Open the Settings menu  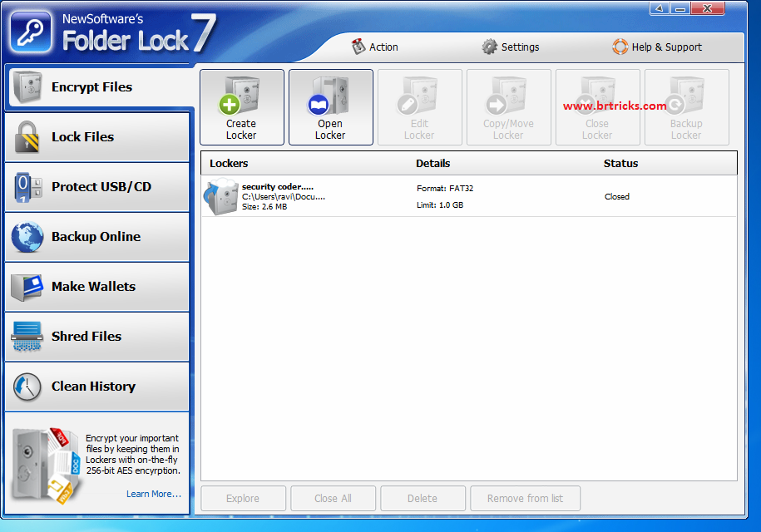[510, 47]
